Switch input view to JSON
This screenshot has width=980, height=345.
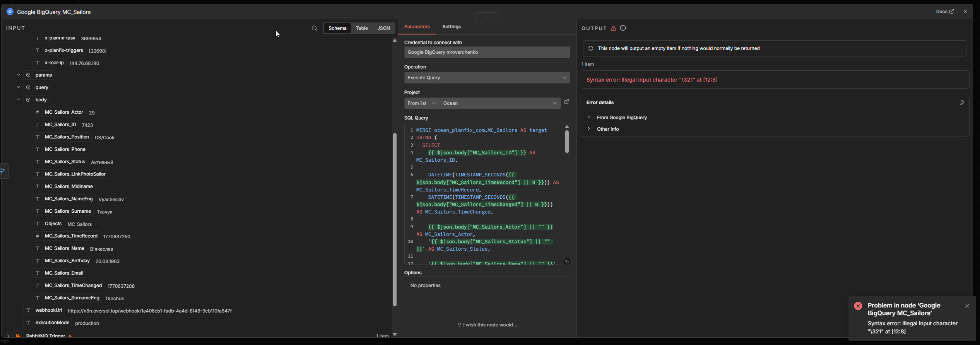(x=383, y=28)
